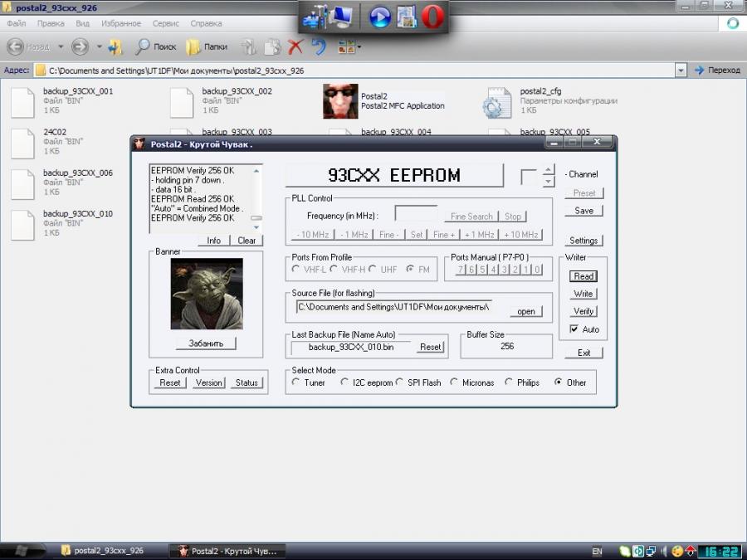
Task: Select the backup_93CXX_001 file icon
Action: tap(22, 102)
